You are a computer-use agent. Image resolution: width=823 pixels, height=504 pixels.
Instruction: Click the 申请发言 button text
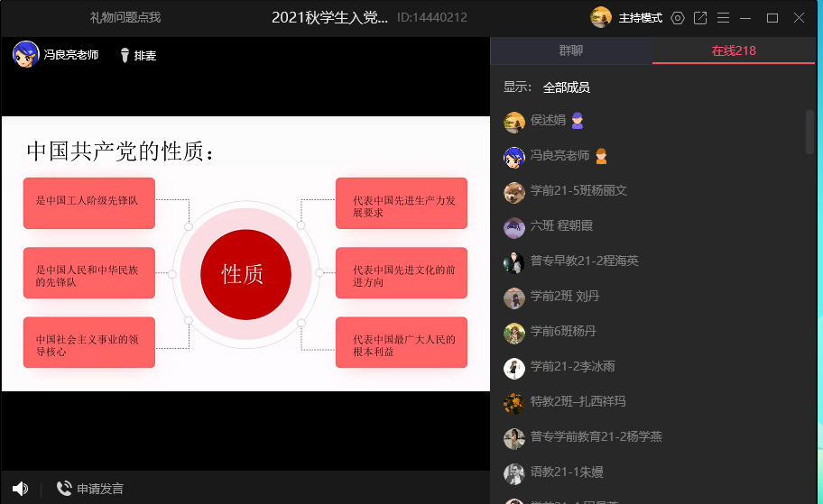coord(100,489)
